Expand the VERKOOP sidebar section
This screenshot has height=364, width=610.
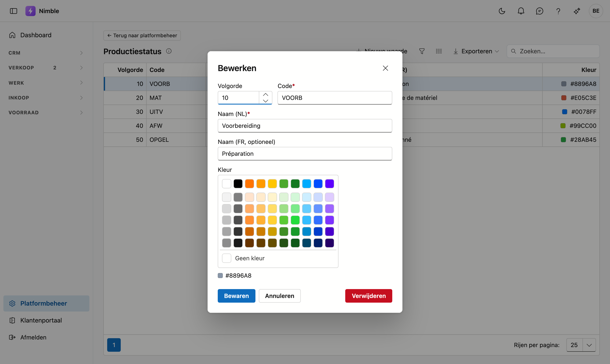[x=46, y=68]
